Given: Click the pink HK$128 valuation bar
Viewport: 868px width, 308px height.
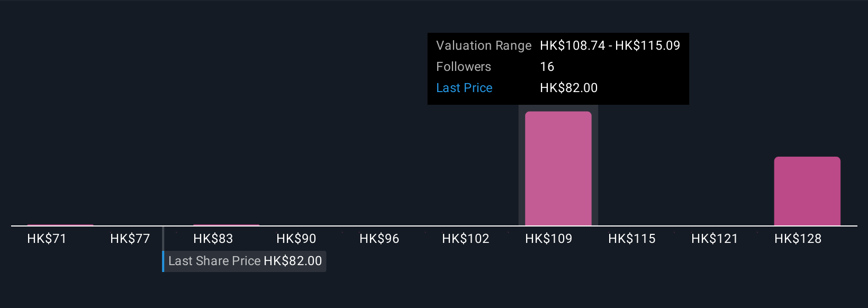Looking at the screenshot, I should [x=807, y=191].
